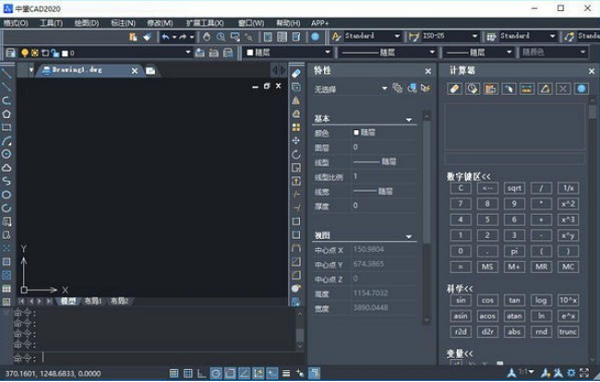The width and height of the screenshot is (600, 382).
Task: Open the layer selection dropdown
Action: coord(188,52)
